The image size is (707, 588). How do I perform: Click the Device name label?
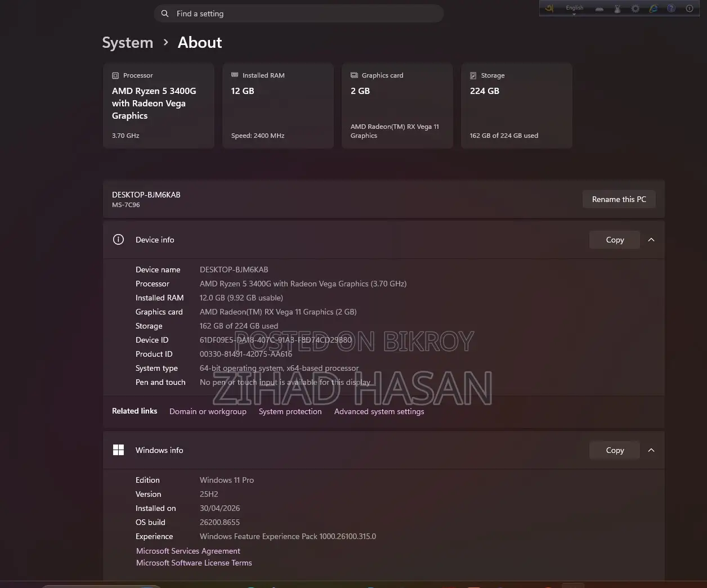point(158,270)
